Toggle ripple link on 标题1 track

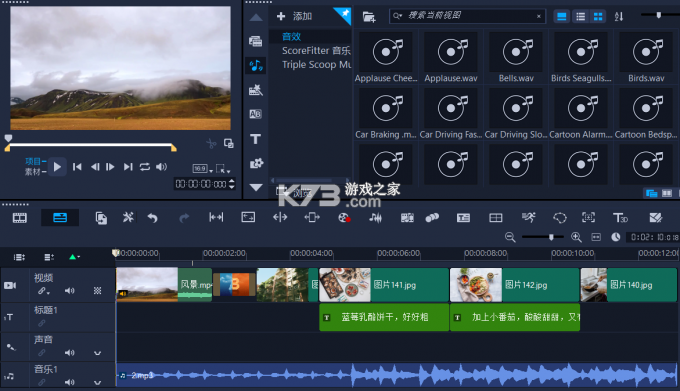(x=42, y=323)
